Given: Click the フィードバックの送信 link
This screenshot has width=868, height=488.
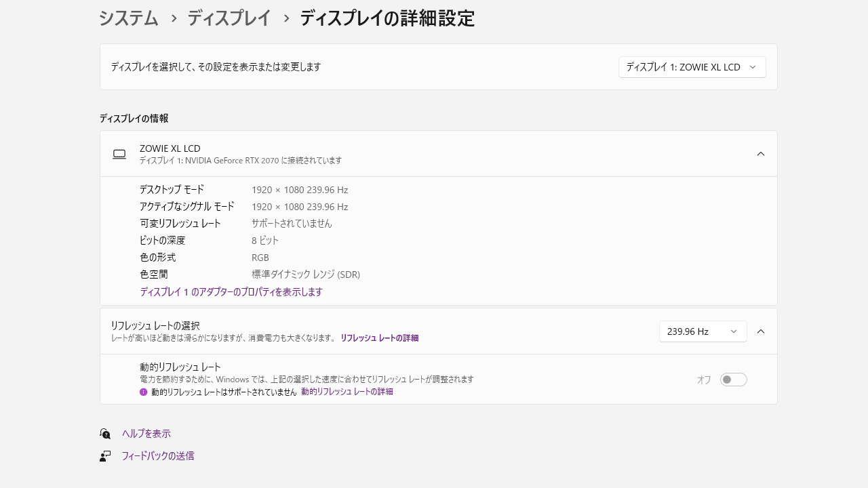Looking at the screenshot, I should point(158,456).
